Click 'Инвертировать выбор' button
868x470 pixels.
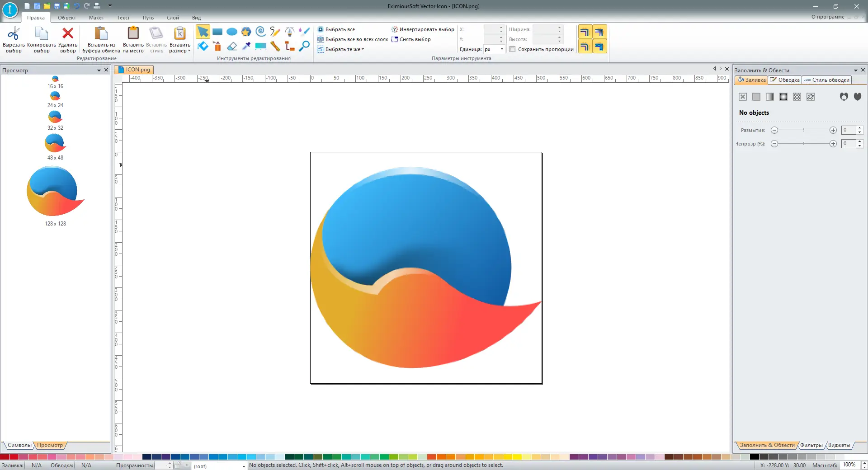point(423,29)
